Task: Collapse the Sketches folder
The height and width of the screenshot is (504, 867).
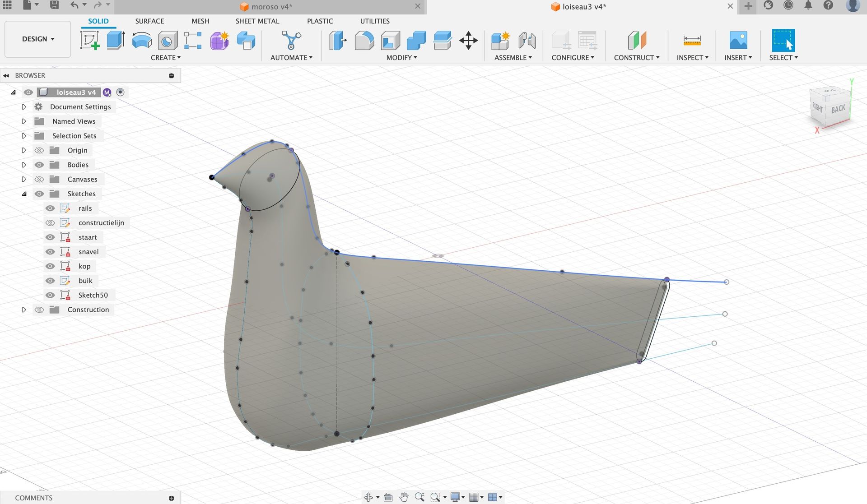Action: 24,194
